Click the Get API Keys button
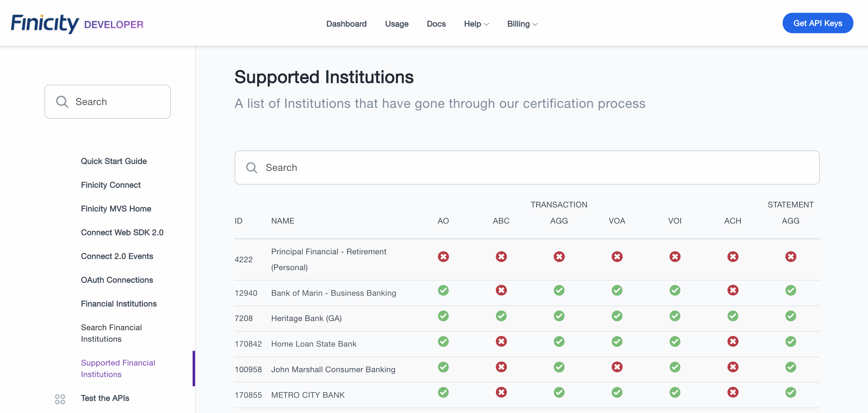This screenshot has height=413, width=868. [x=817, y=23]
